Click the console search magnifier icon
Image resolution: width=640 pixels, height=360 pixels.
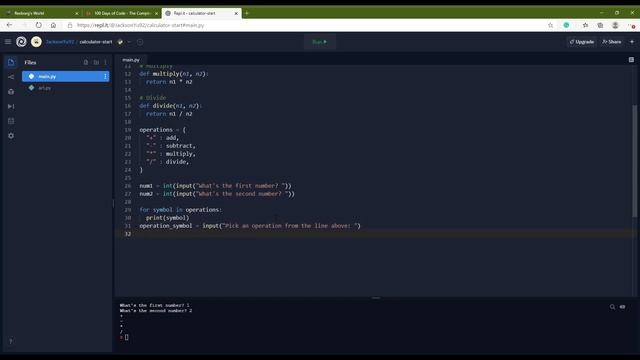click(x=612, y=307)
